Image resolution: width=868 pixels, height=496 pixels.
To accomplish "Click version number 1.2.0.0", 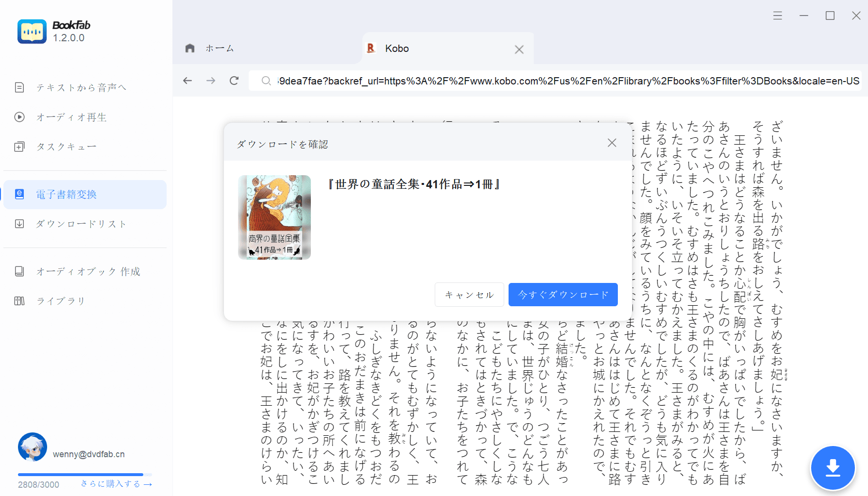I will [68, 38].
